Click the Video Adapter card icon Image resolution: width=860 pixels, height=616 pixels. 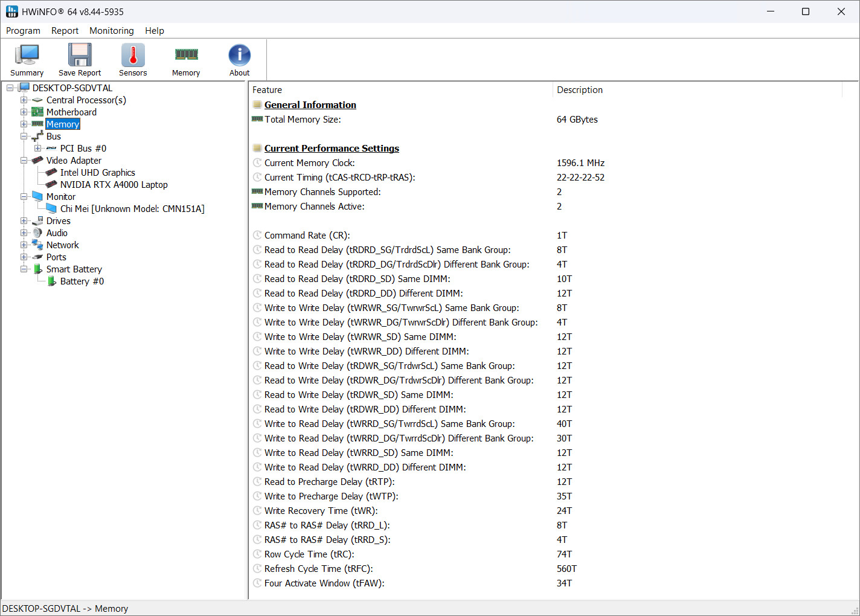37,161
